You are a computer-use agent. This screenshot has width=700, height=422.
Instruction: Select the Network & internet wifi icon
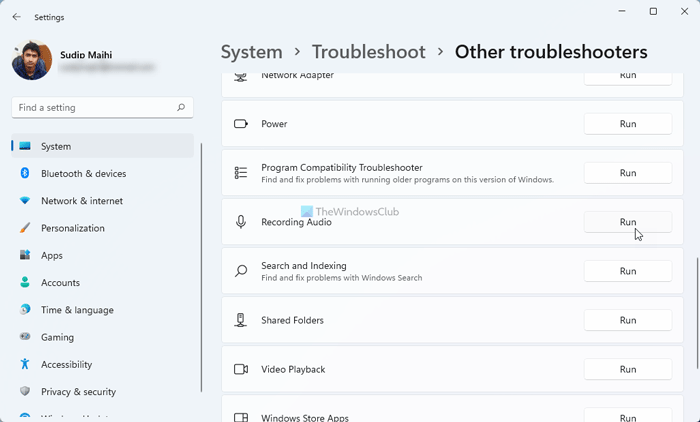tap(25, 201)
